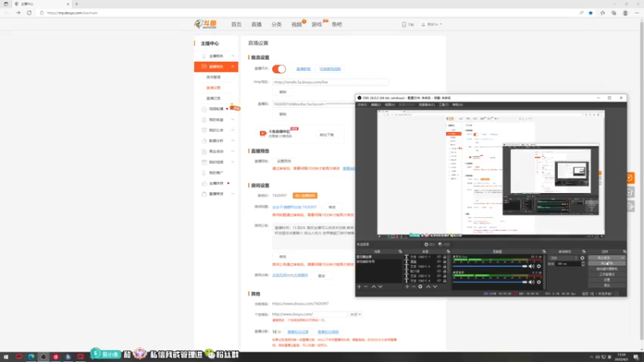Go to 首页 in Douyu navigation
This screenshot has height=362, width=644.
(x=236, y=25)
